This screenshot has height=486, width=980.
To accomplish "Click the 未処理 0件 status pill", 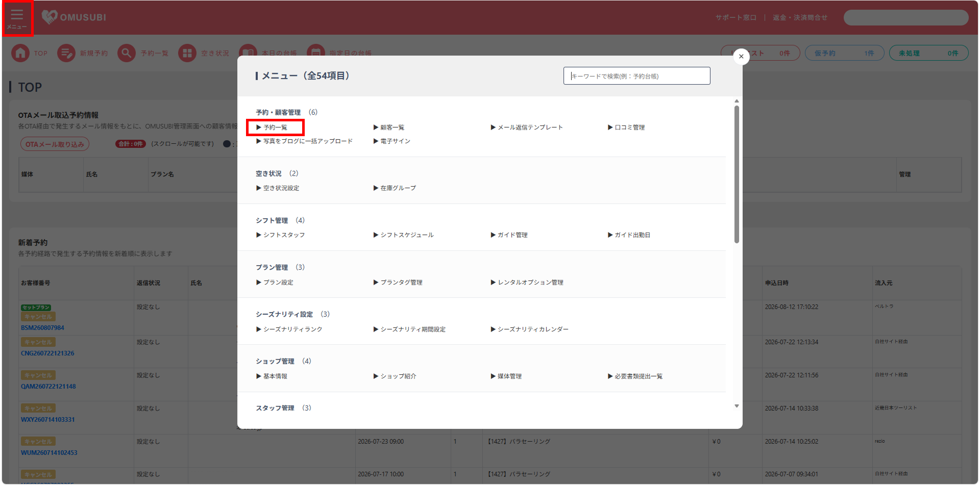I will [x=928, y=53].
